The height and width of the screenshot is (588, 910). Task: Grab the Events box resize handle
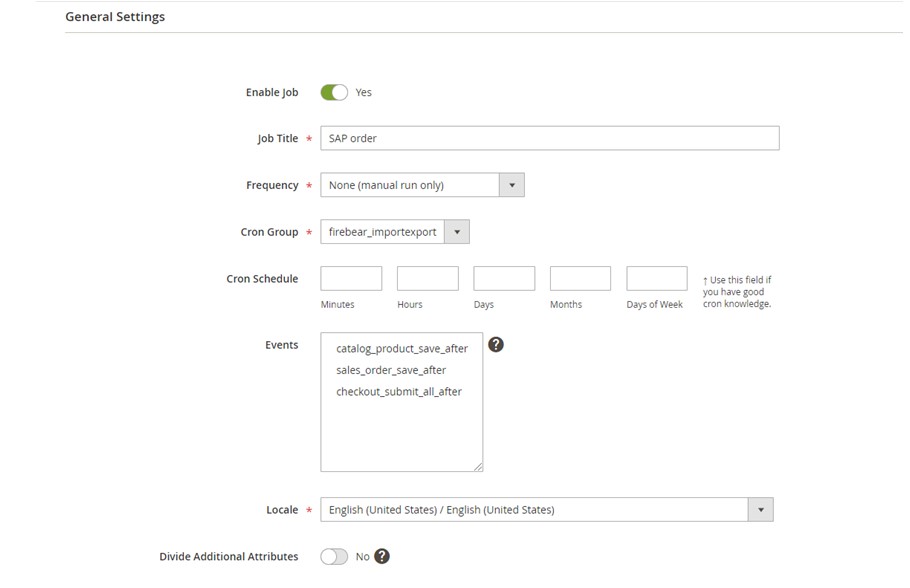click(x=478, y=467)
